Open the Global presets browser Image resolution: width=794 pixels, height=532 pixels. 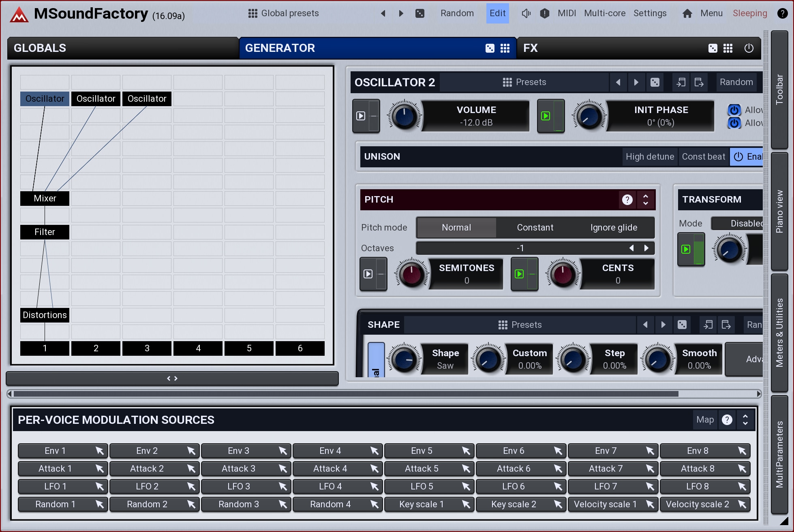coord(284,13)
